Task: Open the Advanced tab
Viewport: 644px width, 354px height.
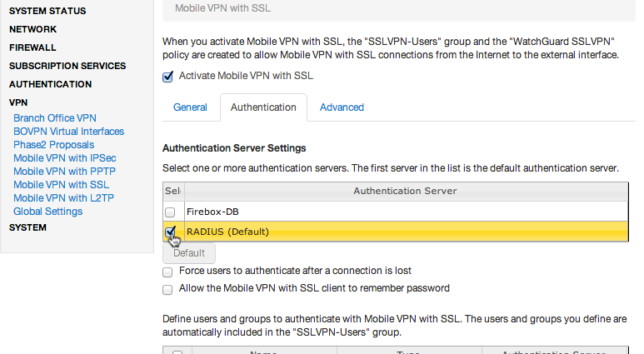Action: pos(342,107)
